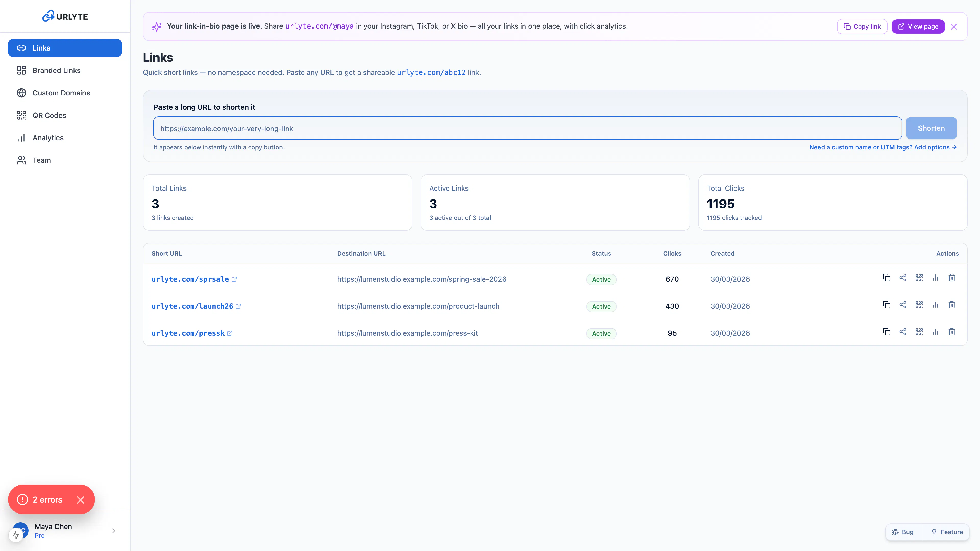Open the Analytics page
The image size is (980, 551).
[65, 138]
